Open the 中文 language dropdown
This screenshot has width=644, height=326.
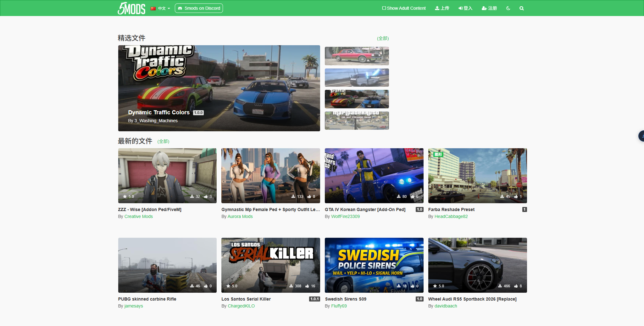coord(162,8)
